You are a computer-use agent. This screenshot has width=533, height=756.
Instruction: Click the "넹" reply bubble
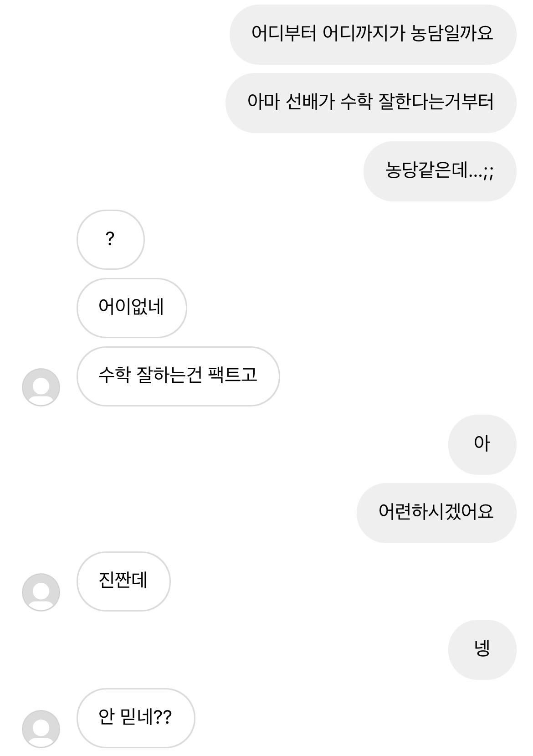(x=482, y=649)
